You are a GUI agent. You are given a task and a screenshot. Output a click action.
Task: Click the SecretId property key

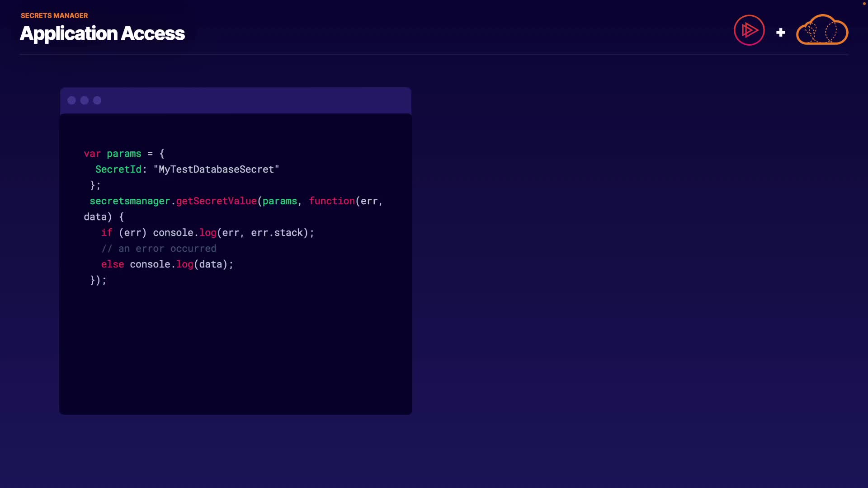pyautogui.click(x=118, y=169)
